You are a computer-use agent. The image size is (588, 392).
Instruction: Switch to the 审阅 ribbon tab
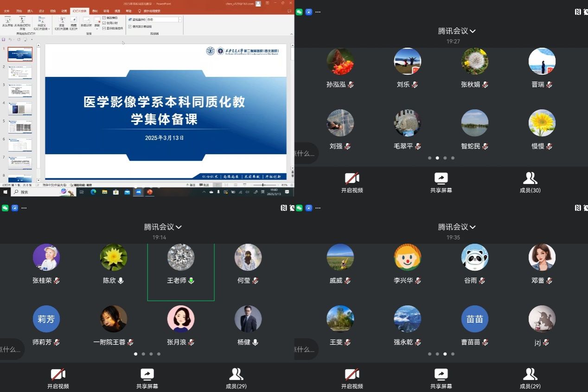[106, 11]
